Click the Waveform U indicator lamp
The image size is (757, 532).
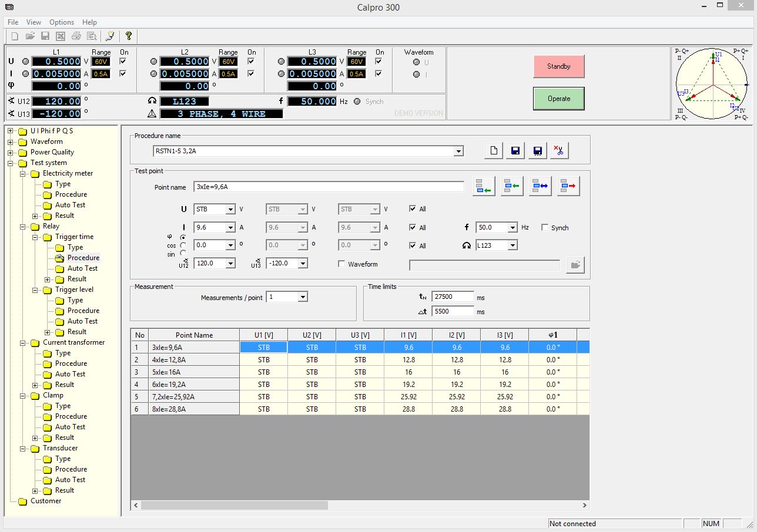pos(417,62)
